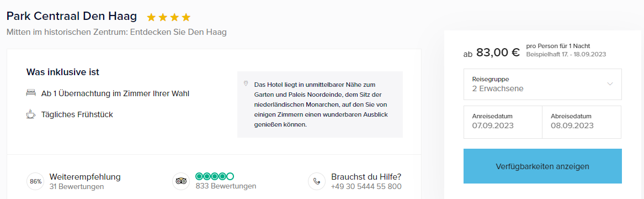Screen dimensions: 644x199
Task: Click the four-star hotel rating stars
Action: point(169,17)
